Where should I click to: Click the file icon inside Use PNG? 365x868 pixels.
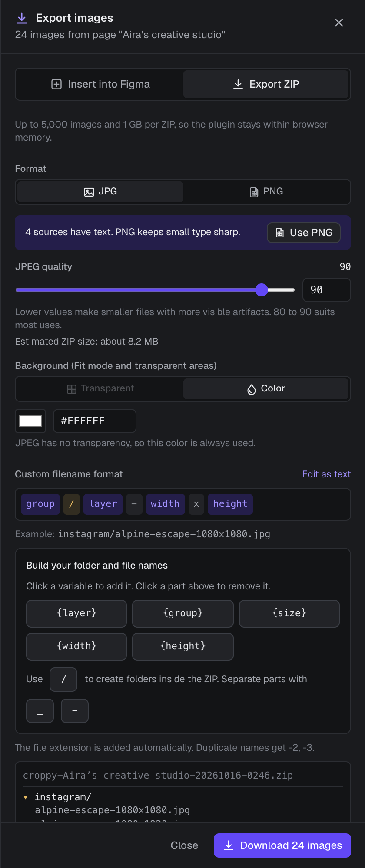coord(280,233)
